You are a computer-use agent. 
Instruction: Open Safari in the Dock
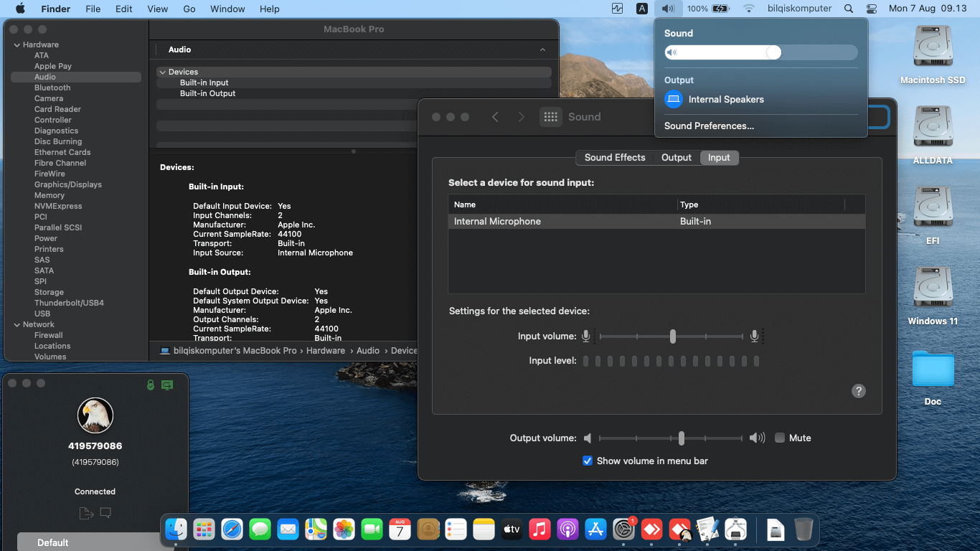point(232,529)
